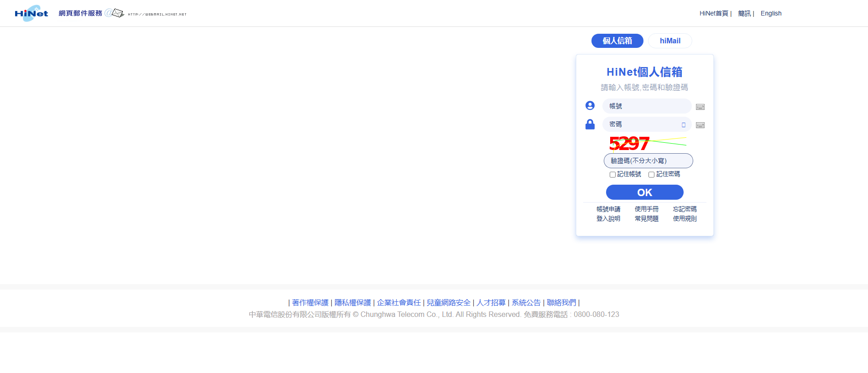Image resolution: width=868 pixels, height=373 pixels.
Task: Toggle password visibility icon in password field
Action: click(684, 124)
